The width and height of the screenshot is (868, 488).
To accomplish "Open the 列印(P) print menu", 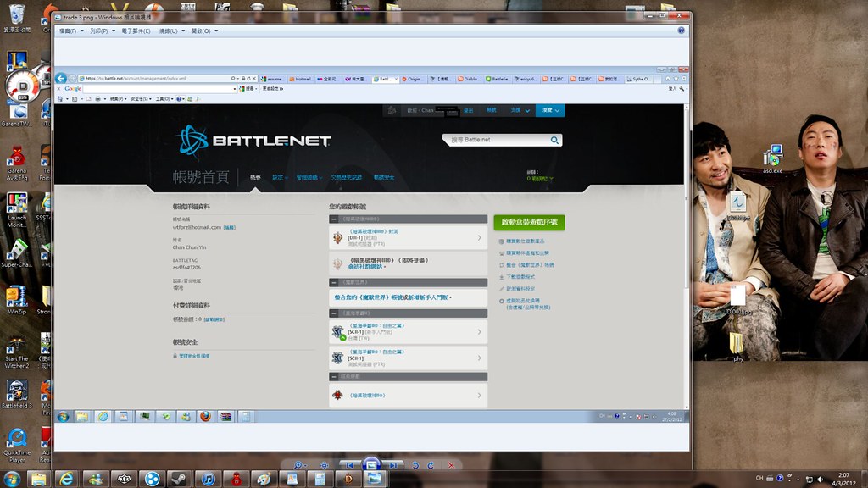I will click(102, 31).
